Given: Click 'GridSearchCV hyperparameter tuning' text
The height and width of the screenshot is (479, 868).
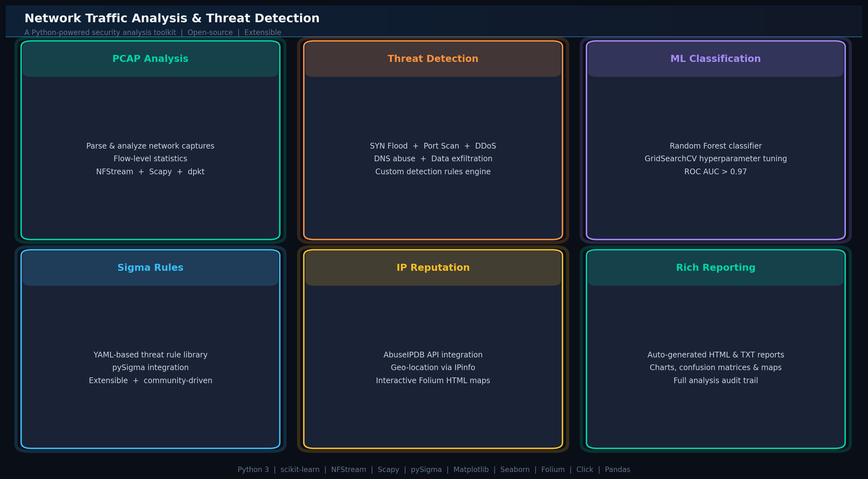Looking at the screenshot, I should pos(715,159).
